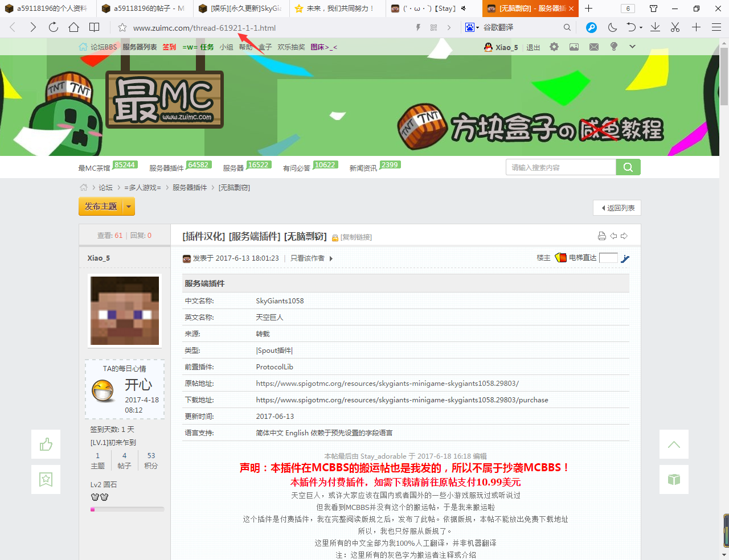Click the blue elevator jump icon

pyautogui.click(x=625, y=258)
